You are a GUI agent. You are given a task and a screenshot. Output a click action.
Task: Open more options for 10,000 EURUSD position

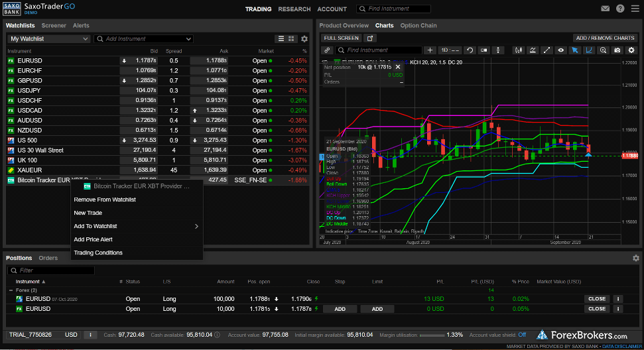[x=618, y=308]
